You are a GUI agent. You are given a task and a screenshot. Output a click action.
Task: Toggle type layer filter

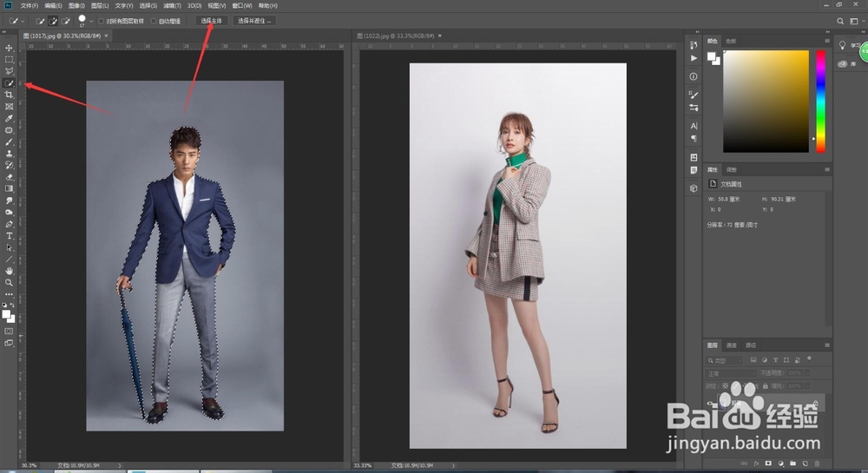tap(775, 360)
